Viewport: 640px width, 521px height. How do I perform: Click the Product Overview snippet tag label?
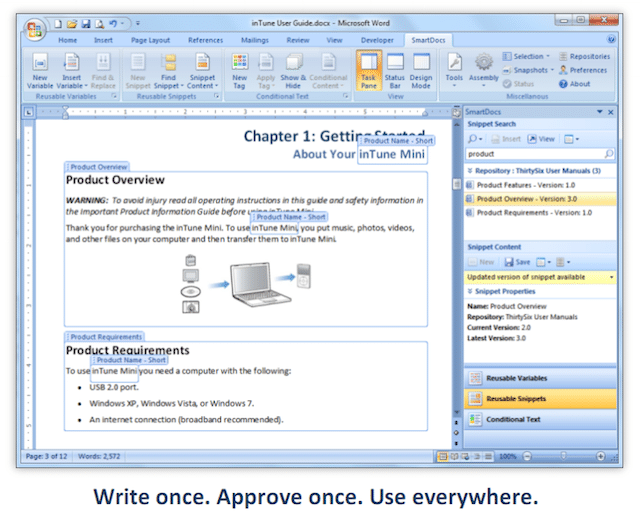point(97,167)
